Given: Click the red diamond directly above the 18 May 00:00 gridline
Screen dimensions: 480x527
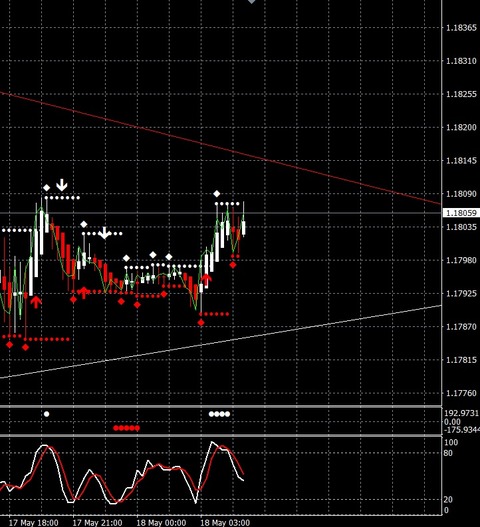Looking at the screenshot, I should 137,305.
